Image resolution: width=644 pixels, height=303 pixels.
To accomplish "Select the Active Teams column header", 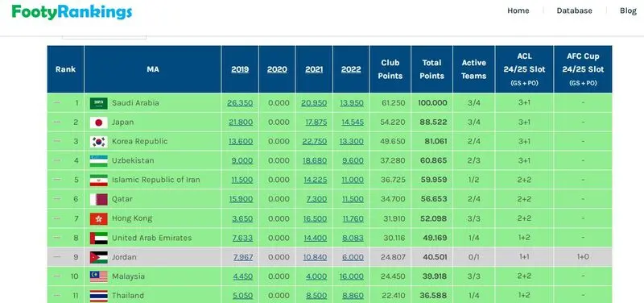I will point(473,69).
